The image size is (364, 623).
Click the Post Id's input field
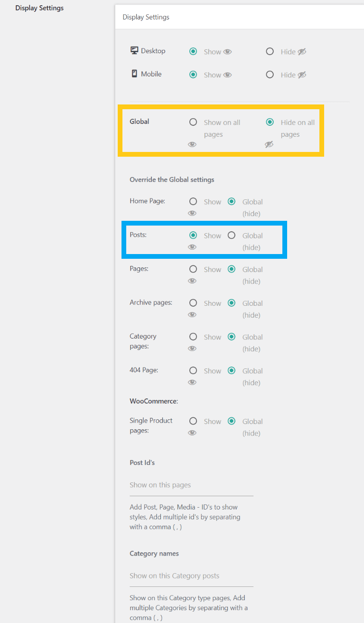191,485
